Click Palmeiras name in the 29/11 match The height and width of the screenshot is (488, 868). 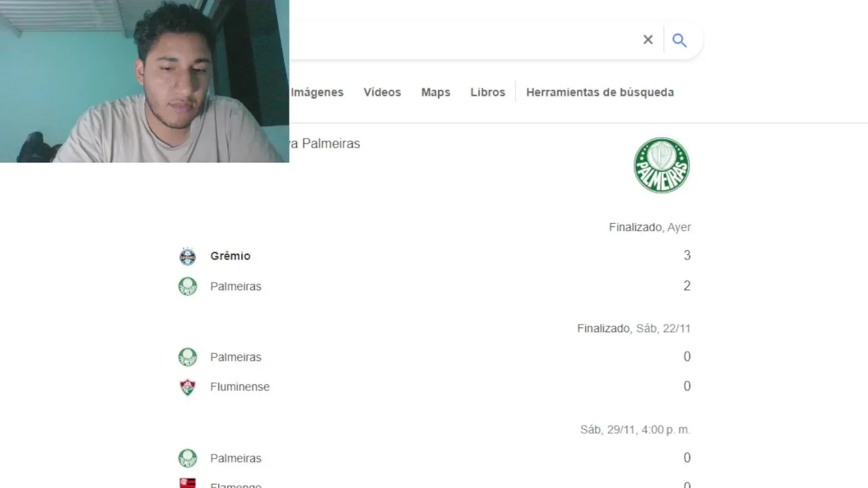[x=235, y=459]
